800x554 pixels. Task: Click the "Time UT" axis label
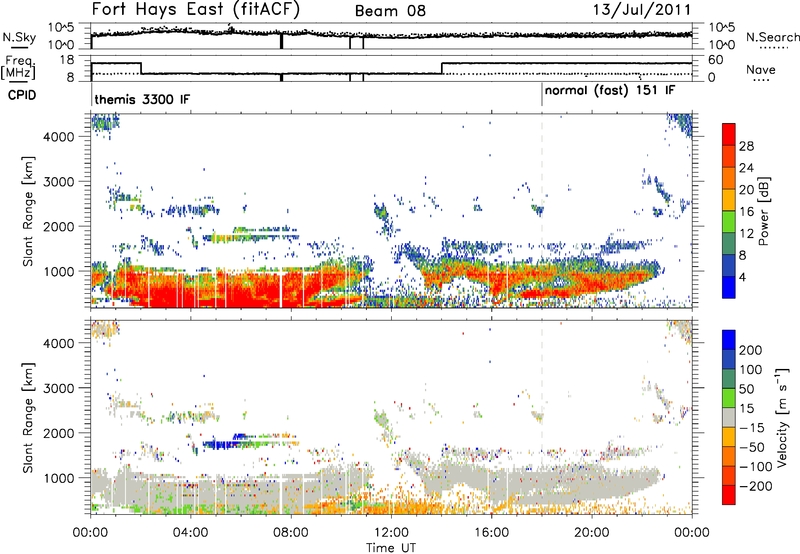[x=391, y=548]
